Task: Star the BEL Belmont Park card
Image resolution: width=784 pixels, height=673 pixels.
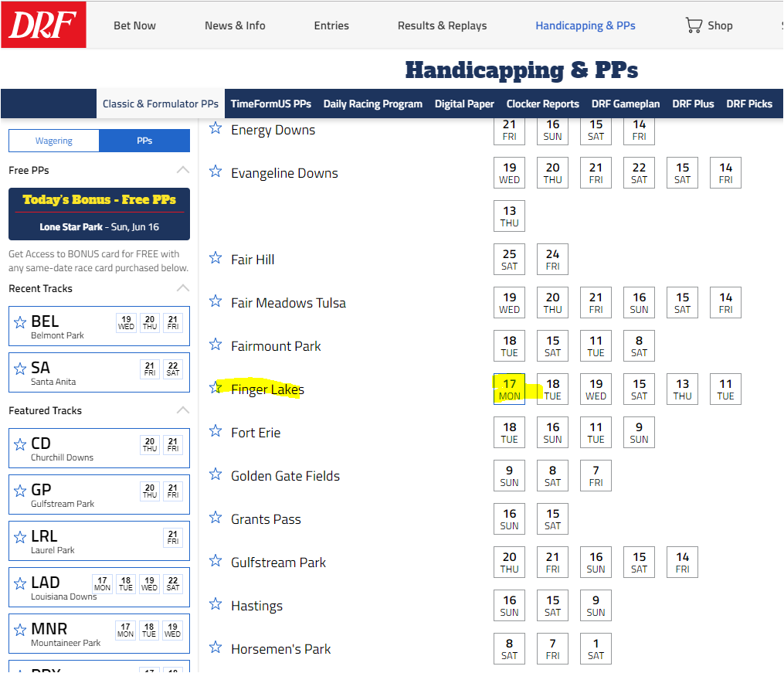Action: point(20,322)
